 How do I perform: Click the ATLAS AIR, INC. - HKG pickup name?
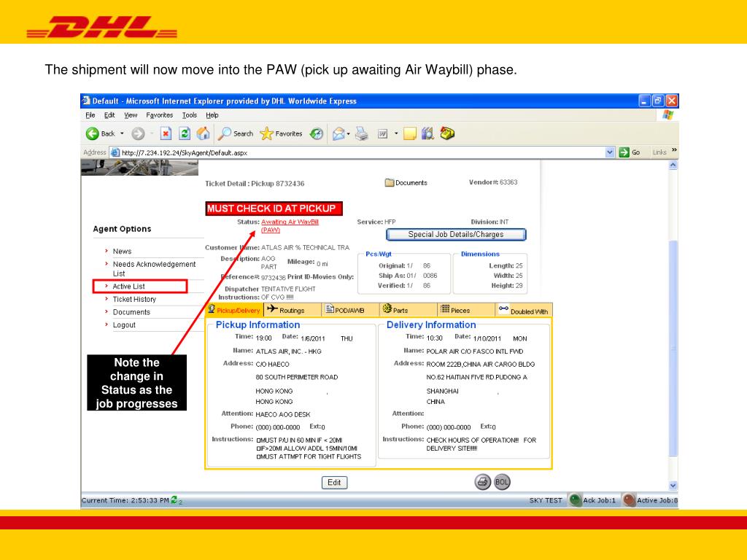pyautogui.click(x=288, y=352)
